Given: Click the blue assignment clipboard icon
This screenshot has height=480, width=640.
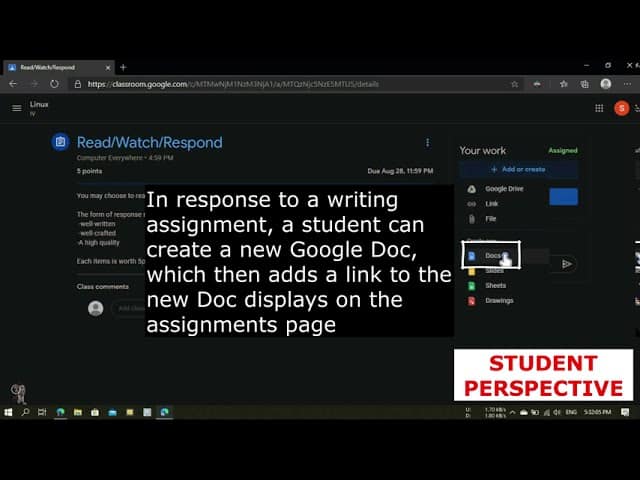Looking at the screenshot, I should tap(60, 142).
